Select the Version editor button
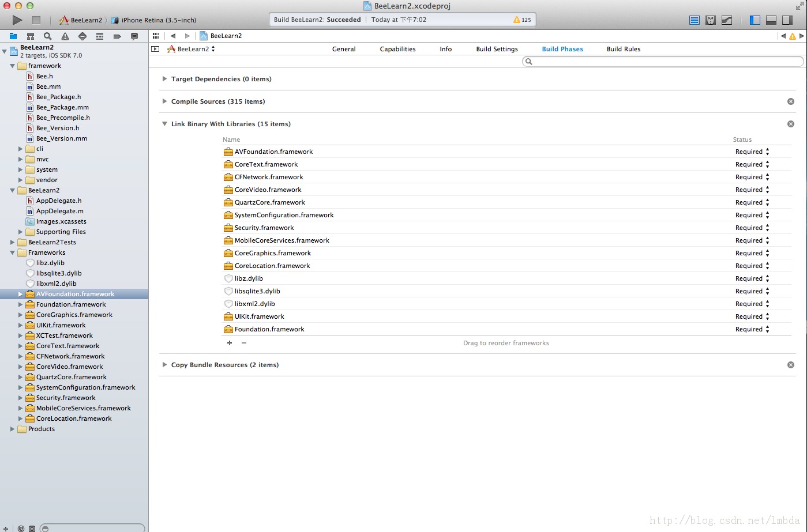Viewport: 807px width, 532px height. click(727, 20)
